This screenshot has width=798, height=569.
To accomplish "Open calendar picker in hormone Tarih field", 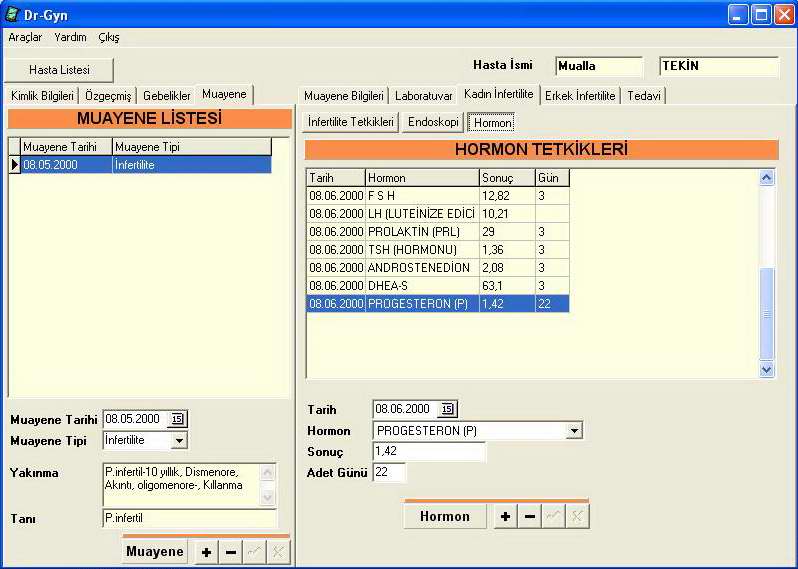I will [x=447, y=409].
